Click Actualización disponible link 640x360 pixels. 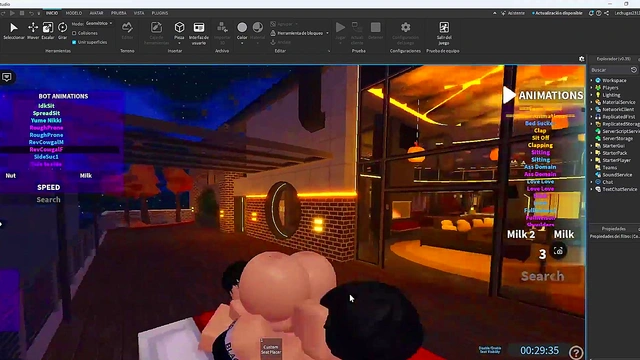click(558, 13)
